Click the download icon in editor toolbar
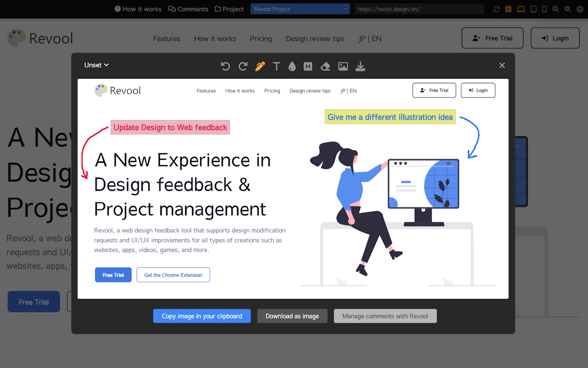This screenshot has height=368, width=588. (x=361, y=66)
